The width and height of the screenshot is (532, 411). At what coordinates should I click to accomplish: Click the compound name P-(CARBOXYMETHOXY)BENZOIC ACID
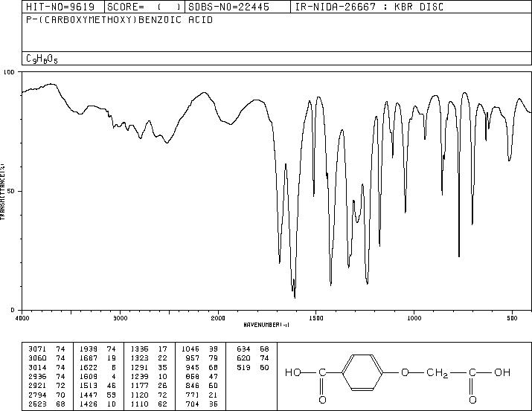coord(120,20)
